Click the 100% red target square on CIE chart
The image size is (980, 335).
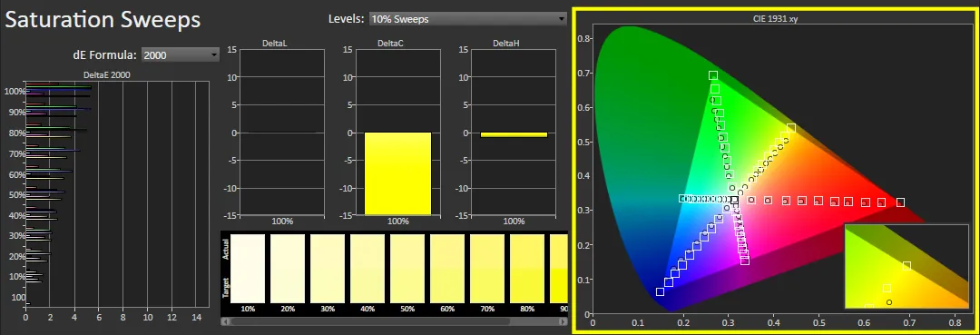pos(900,202)
